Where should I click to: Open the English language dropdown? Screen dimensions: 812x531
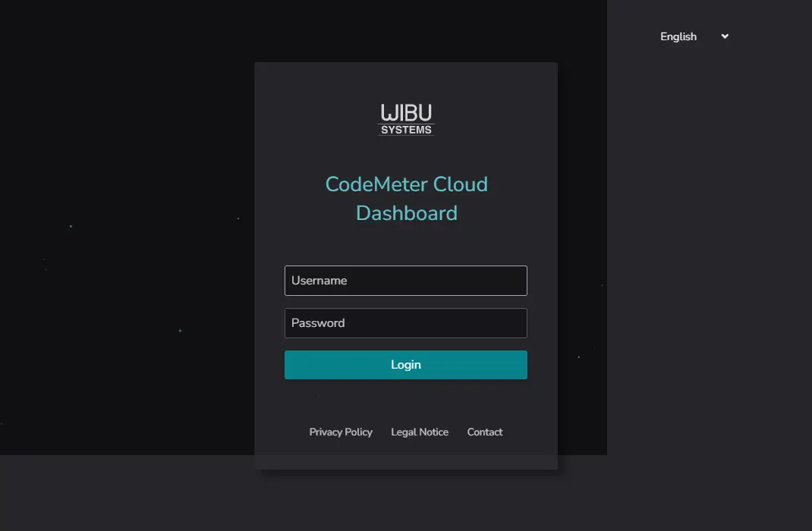coord(694,36)
